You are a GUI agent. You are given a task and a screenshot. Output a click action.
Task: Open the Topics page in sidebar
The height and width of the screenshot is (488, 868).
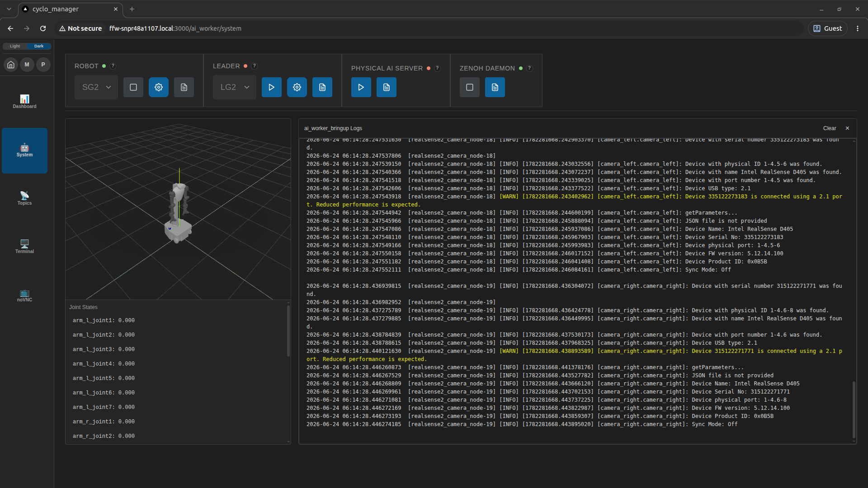(x=24, y=198)
